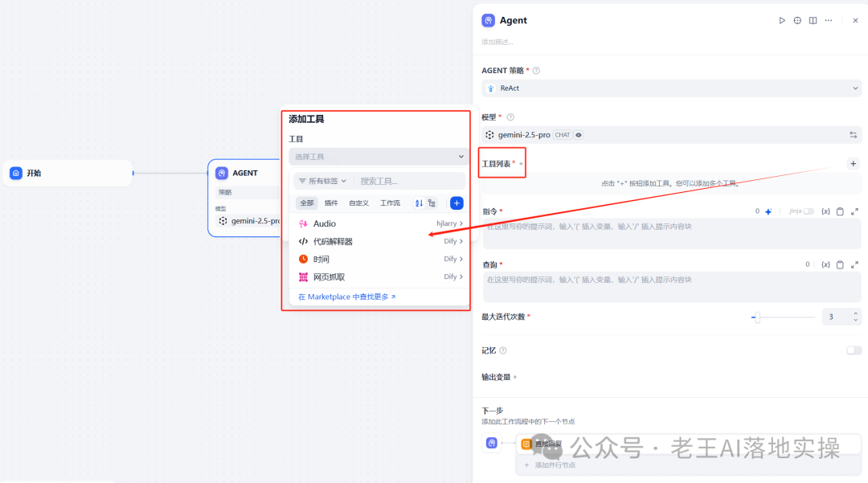Open the help book icon in the Agent header
Viewport: 868px width, 483px height.
click(x=813, y=20)
